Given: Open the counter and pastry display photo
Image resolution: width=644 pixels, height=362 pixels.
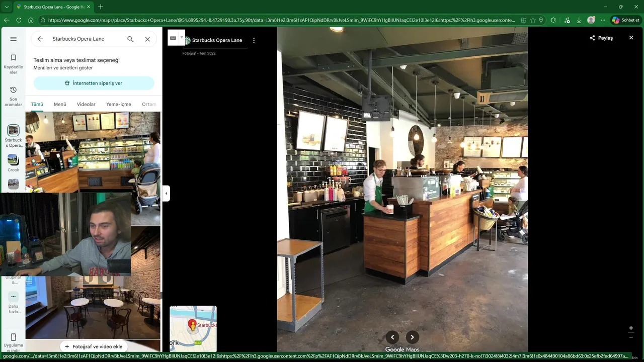Looking at the screenshot, I should 93,152.
